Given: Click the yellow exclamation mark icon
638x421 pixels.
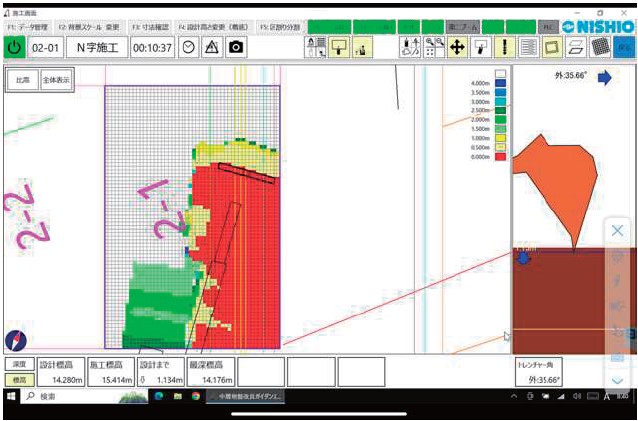Looking at the screenshot, I should tap(505, 47).
